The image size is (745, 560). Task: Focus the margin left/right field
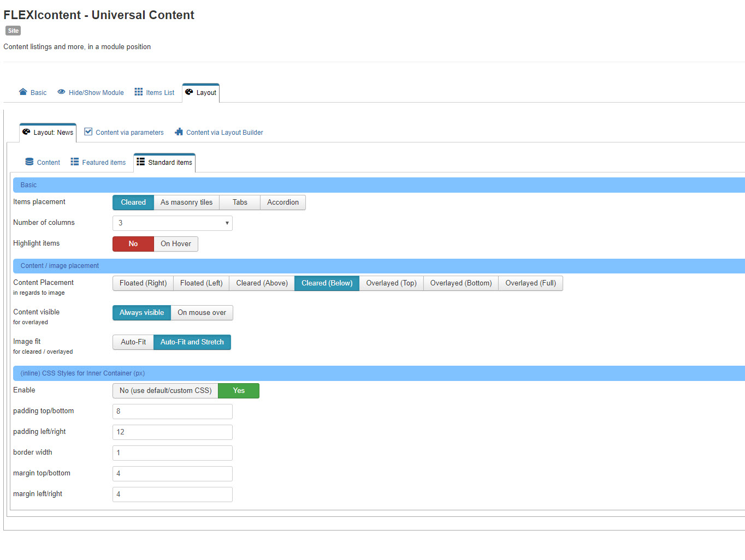click(173, 495)
